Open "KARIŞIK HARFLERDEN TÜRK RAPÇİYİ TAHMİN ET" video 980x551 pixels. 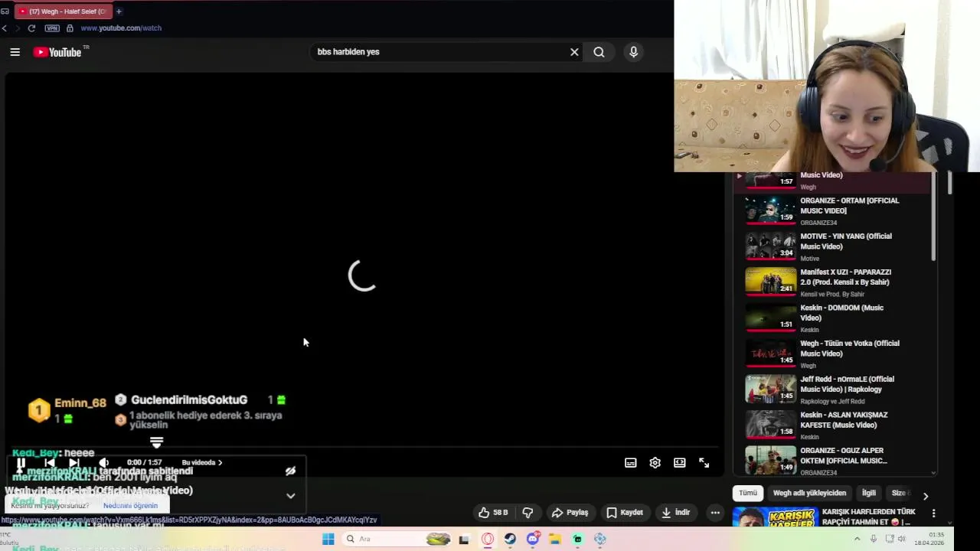tap(868, 517)
